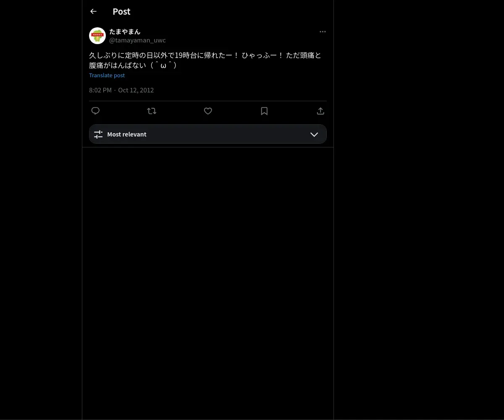This screenshot has height=420, width=504.
Task: Open the three-dot more options menu
Action: 323,31
